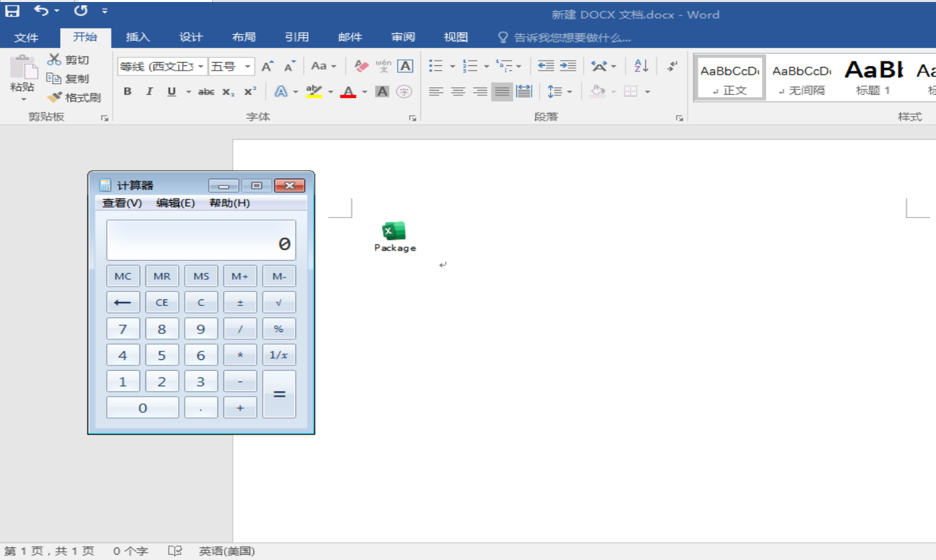Image resolution: width=936 pixels, height=560 pixels.
Task: Open the paragraph shading paint bucket
Action: click(x=598, y=91)
